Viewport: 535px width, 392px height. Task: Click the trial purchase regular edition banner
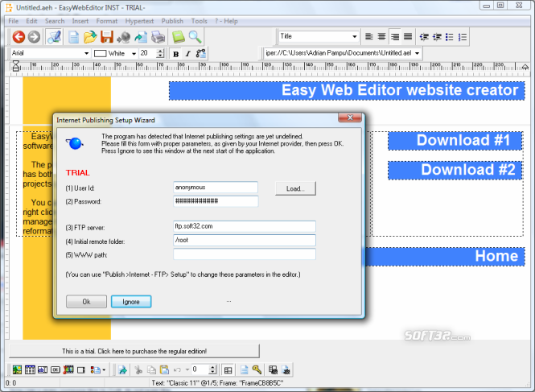tap(134, 351)
